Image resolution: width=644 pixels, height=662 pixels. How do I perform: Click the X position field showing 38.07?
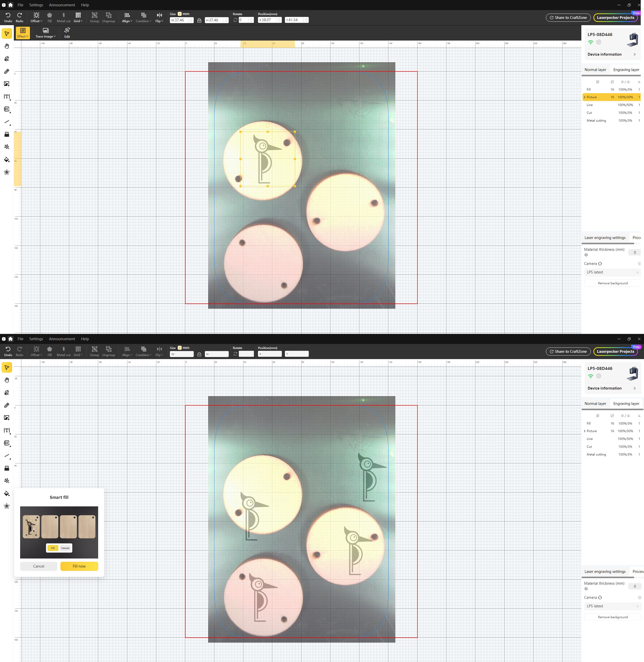tap(267, 20)
